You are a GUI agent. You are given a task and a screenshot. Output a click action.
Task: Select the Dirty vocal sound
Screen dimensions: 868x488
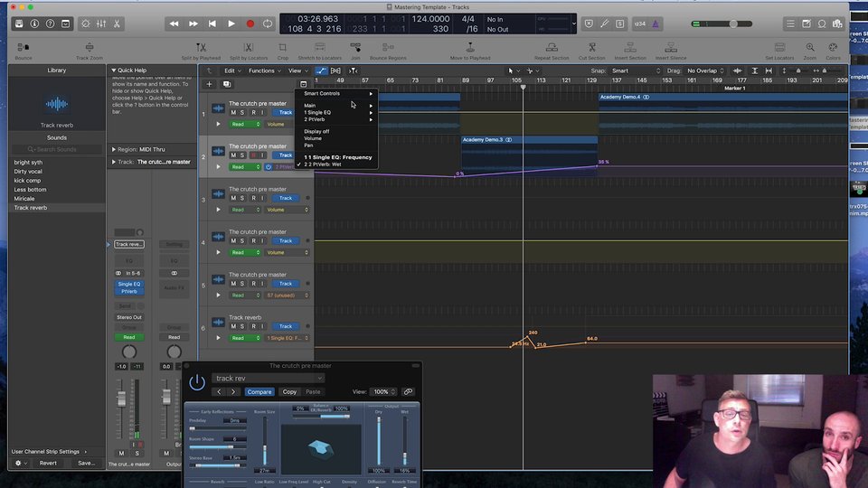56,172
